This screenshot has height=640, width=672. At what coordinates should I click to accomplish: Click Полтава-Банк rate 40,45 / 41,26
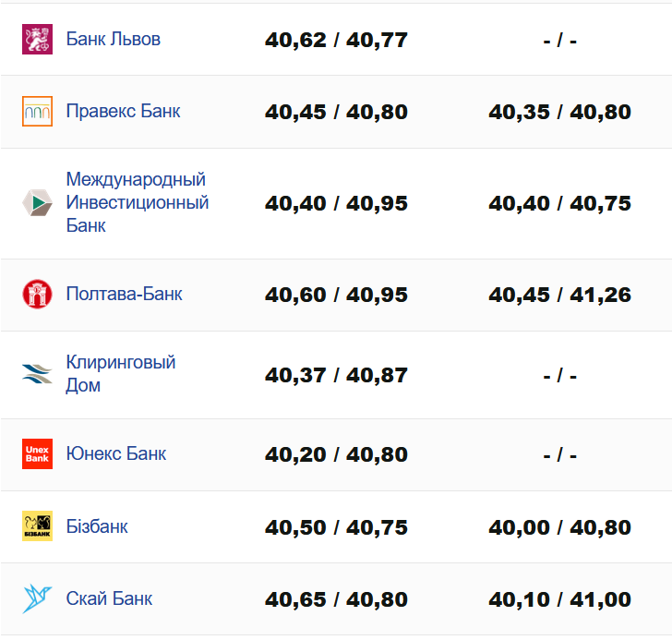click(559, 296)
